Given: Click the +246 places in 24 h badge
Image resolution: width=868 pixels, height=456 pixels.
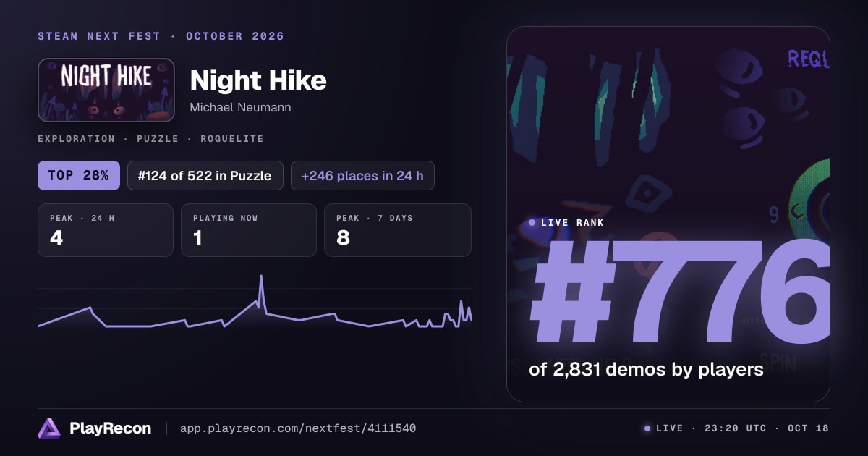Looking at the screenshot, I should 362,175.
